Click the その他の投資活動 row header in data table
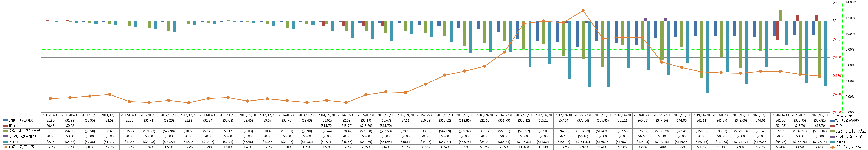 21,137
